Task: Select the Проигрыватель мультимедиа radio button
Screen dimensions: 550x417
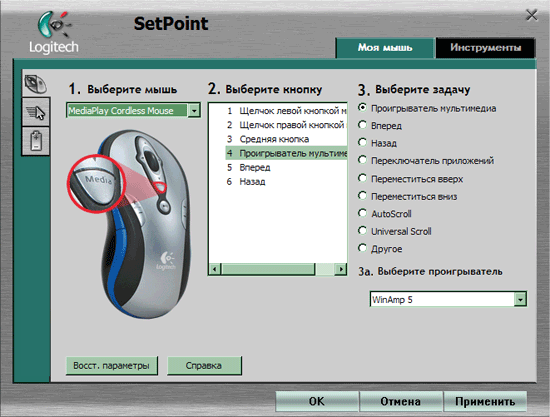Action: click(x=362, y=108)
